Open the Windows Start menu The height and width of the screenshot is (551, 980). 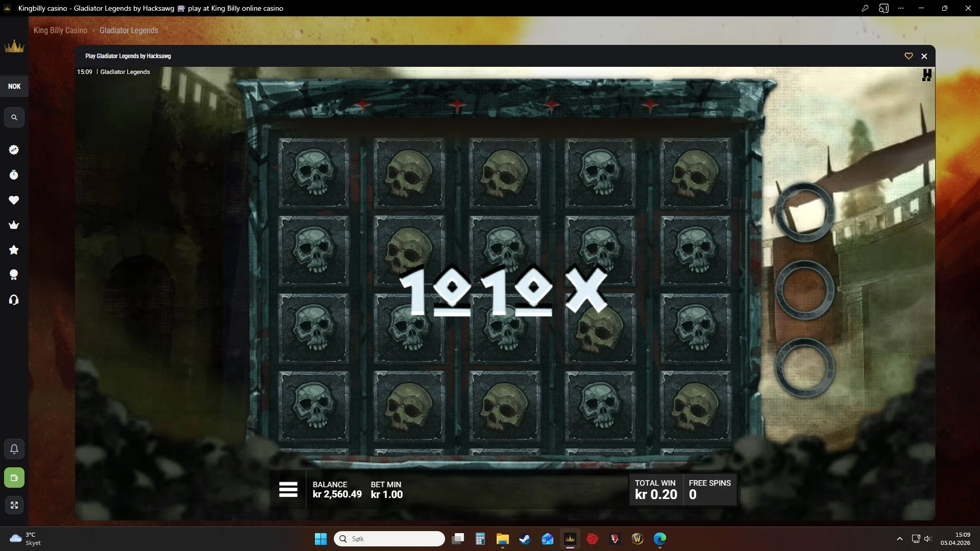point(321,539)
